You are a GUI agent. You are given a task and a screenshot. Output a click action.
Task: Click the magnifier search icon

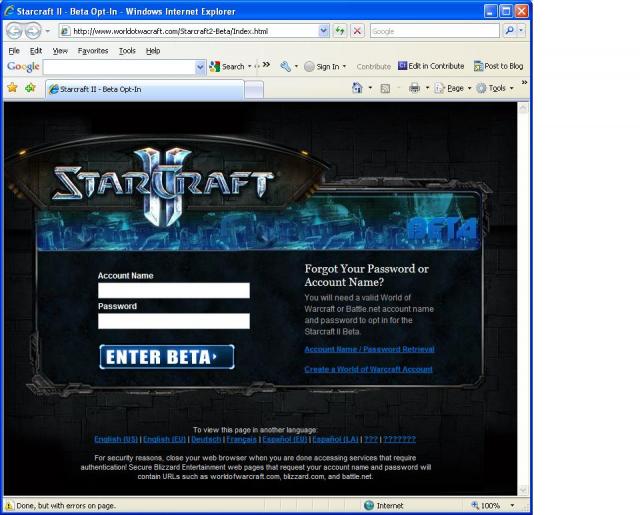[509, 31]
